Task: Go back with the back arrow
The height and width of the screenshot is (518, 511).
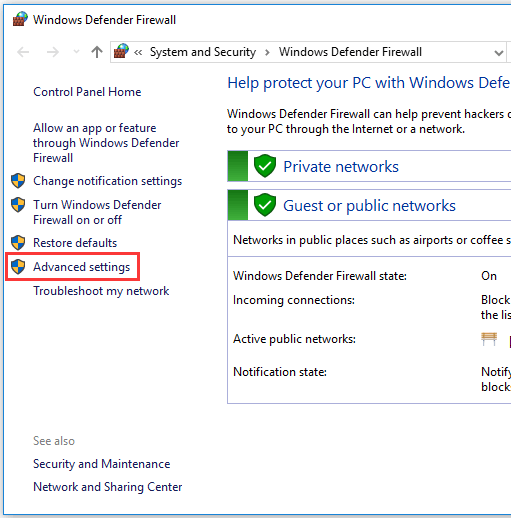Action: [23, 52]
